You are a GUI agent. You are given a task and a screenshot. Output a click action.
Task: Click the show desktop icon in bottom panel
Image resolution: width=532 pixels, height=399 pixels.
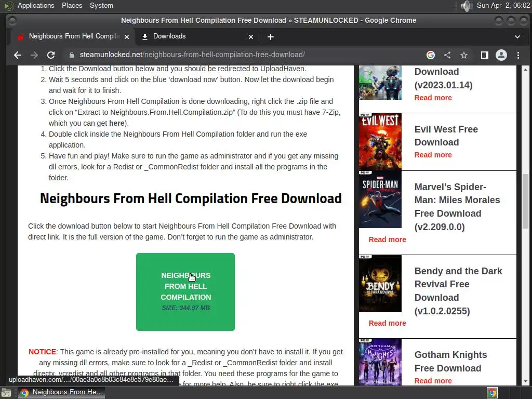click(6, 393)
